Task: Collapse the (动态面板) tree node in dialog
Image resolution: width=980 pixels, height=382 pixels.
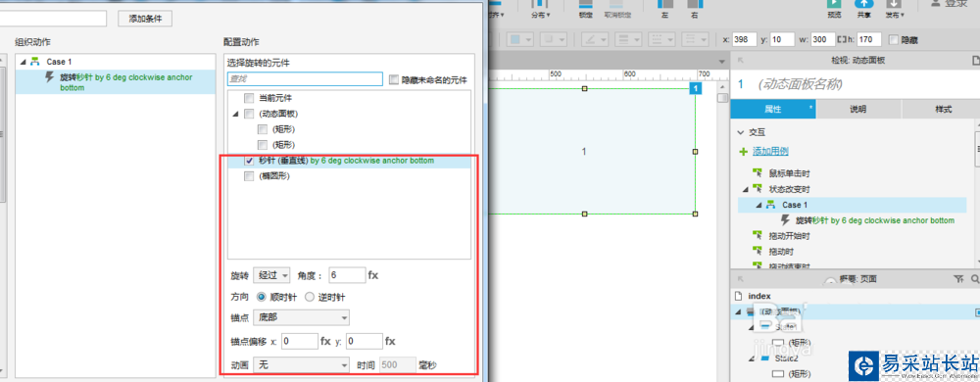Action: (x=235, y=114)
